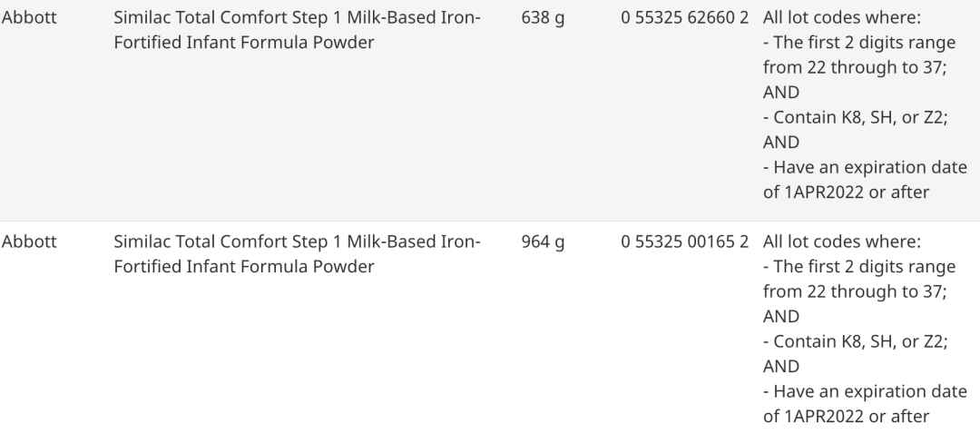Click Similac product name in 964 g row
The width and height of the screenshot is (980, 444).
[x=298, y=242]
